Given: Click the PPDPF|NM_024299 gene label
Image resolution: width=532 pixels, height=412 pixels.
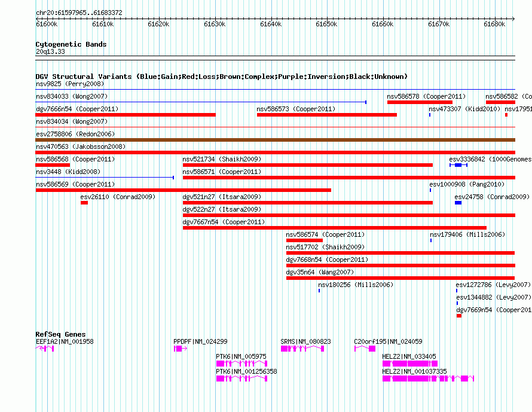Looking at the screenshot, I should [x=200, y=341].
